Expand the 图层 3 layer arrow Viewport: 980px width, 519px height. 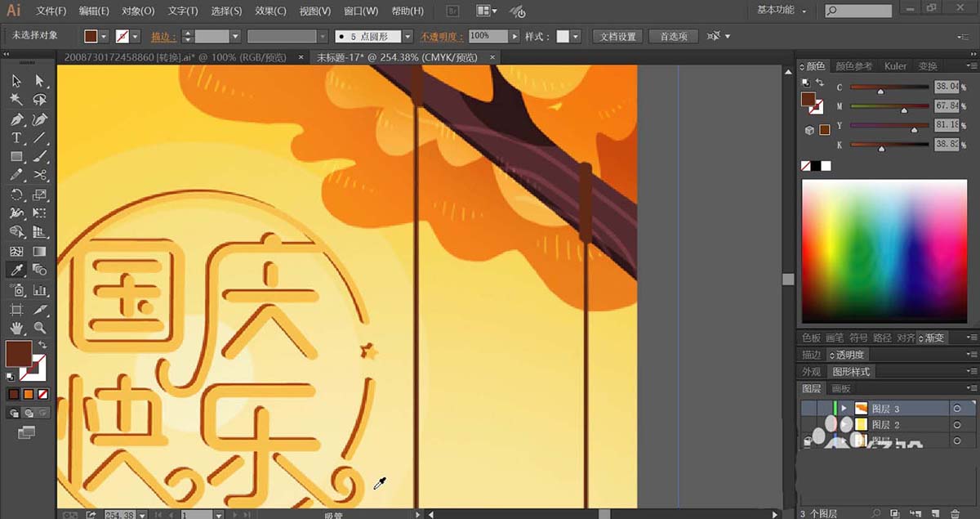coord(844,408)
